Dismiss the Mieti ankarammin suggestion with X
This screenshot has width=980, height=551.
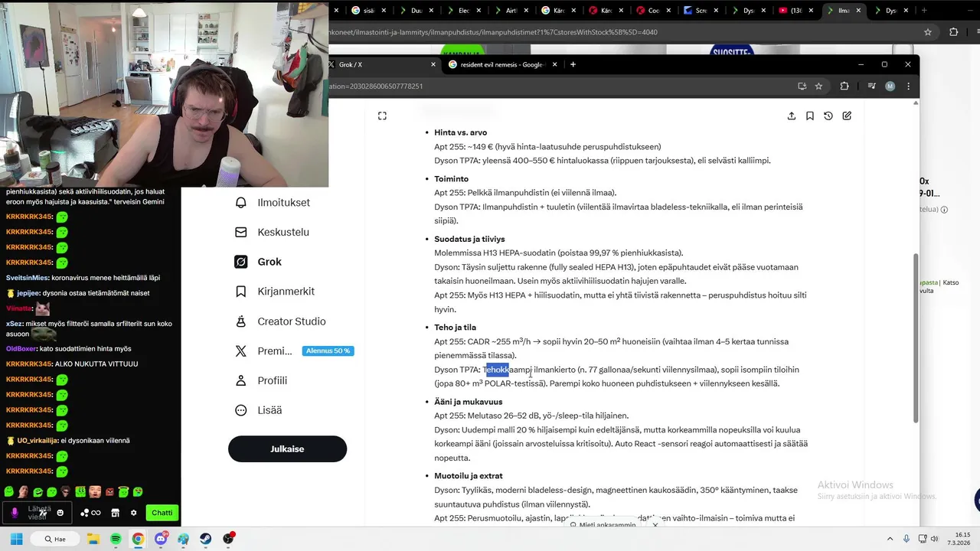coord(655,525)
